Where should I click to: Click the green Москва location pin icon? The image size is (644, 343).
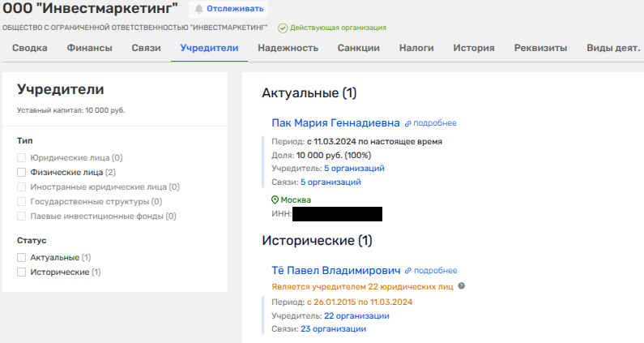pyautogui.click(x=275, y=199)
